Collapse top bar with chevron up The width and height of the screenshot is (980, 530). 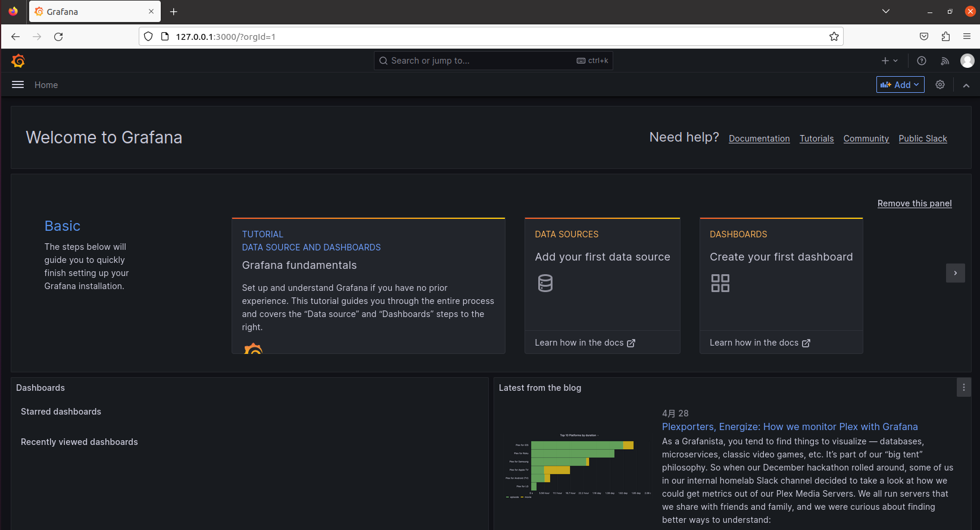click(966, 85)
